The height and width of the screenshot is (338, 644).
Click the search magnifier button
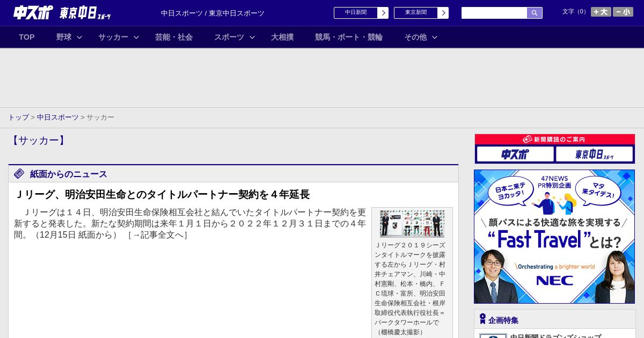(535, 13)
